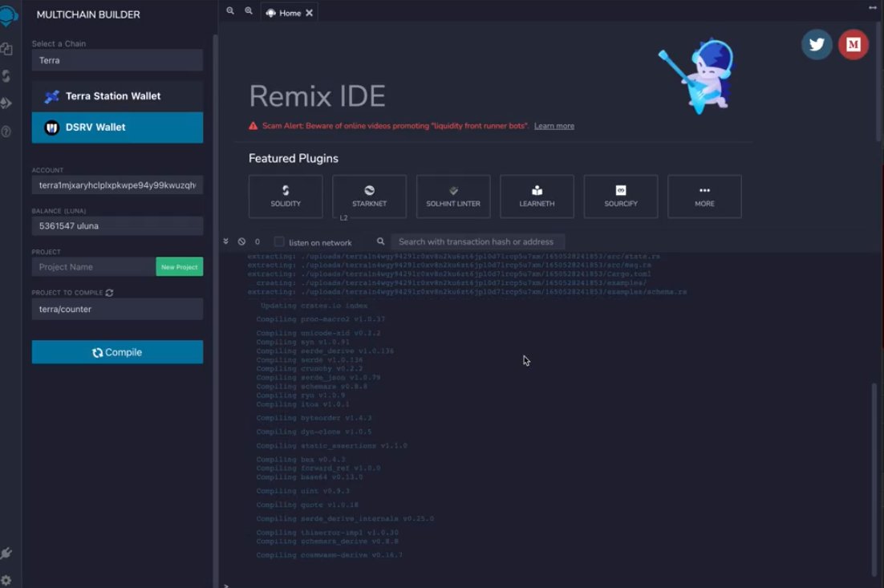Click the Remix mascot image

697,75
